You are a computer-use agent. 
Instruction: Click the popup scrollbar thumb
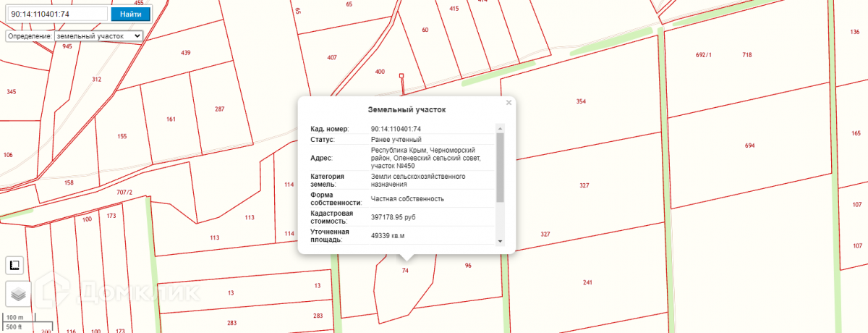coord(500,166)
